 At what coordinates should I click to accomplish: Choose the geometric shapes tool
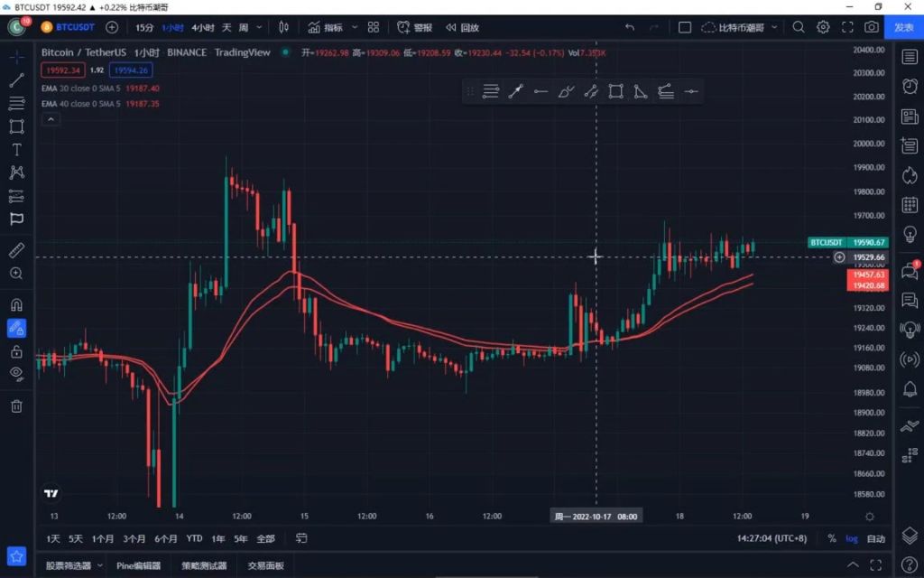pos(16,126)
